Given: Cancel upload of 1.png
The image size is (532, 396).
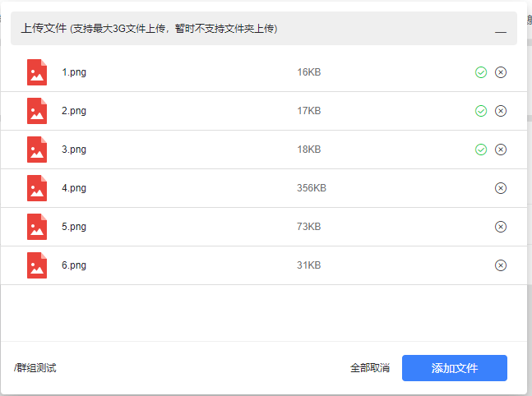Looking at the screenshot, I should 501,72.
